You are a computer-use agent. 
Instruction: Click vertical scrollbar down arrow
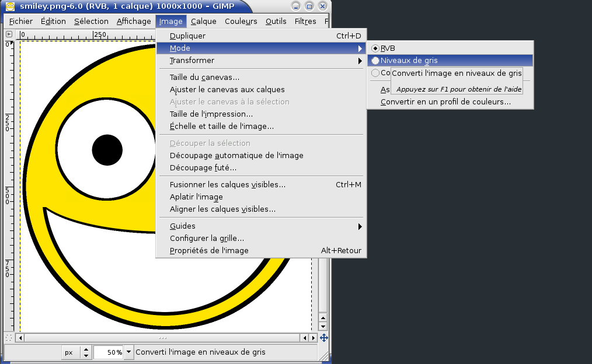click(x=323, y=326)
